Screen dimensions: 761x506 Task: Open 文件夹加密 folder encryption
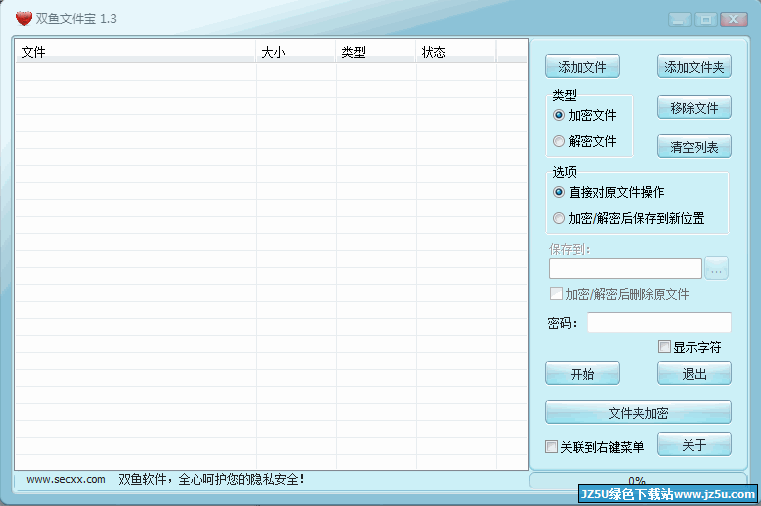point(638,412)
